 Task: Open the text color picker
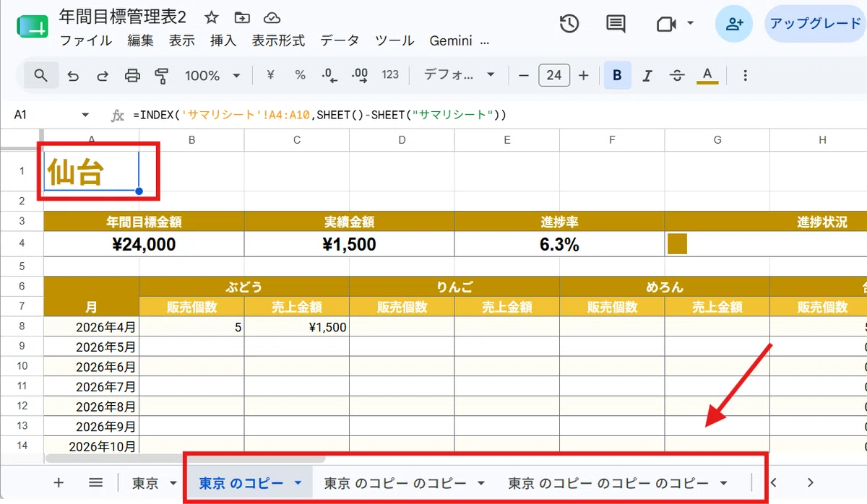pyautogui.click(x=707, y=75)
